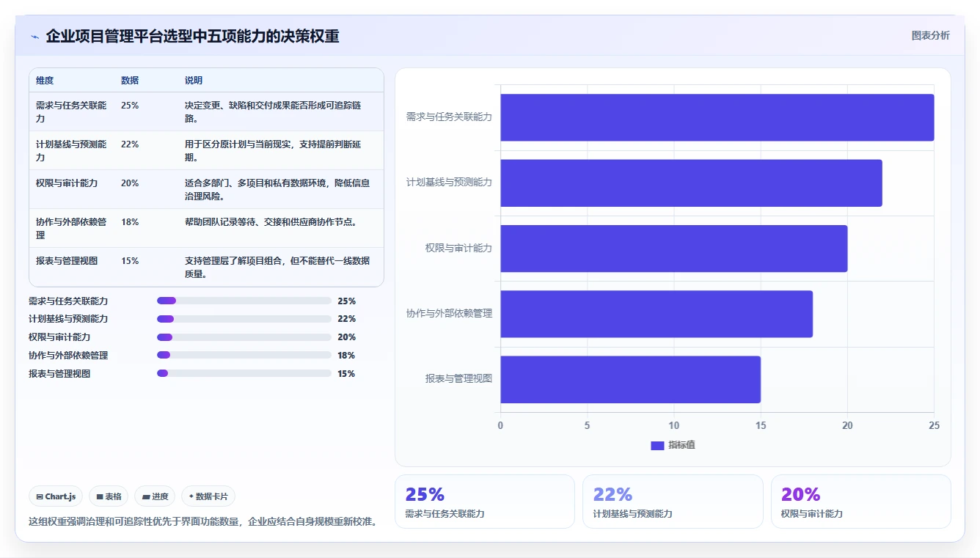Click the 需求与任务关联能力 cell in the table
The height and width of the screenshot is (558, 980).
[x=71, y=111]
